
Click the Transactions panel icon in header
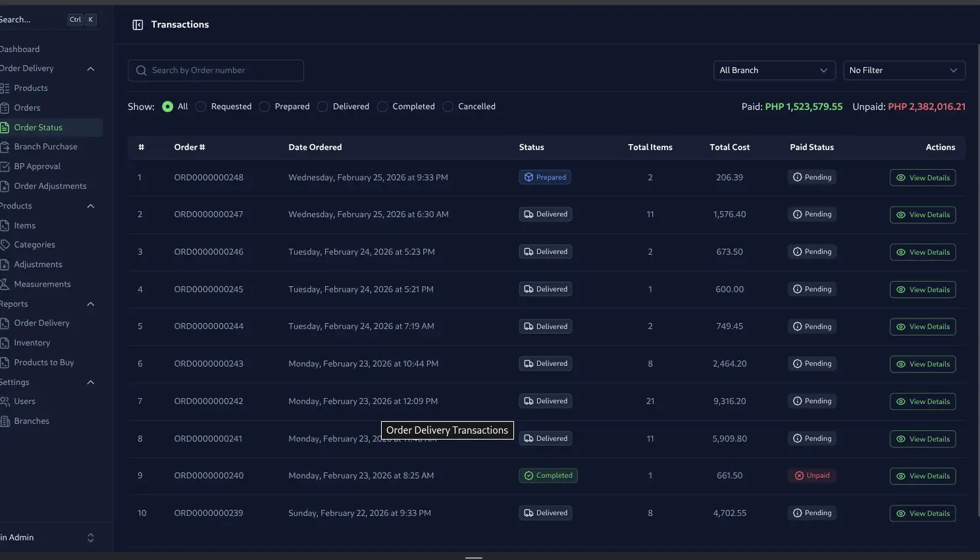pos(138,24)
